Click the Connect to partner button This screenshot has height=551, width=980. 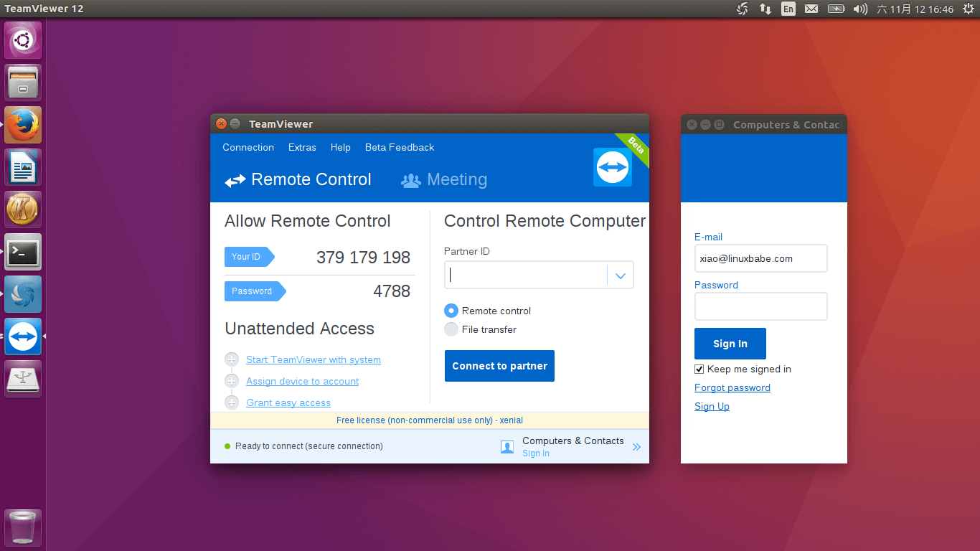coord(499,366)
